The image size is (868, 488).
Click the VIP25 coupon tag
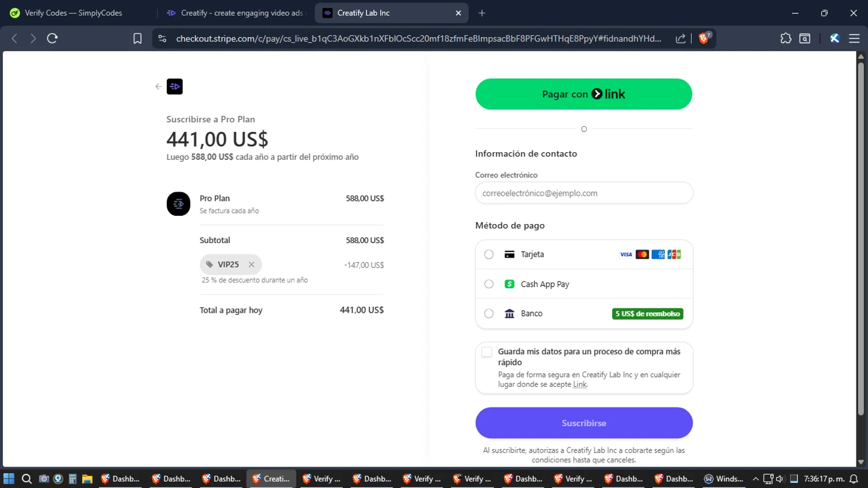(231, 265)
